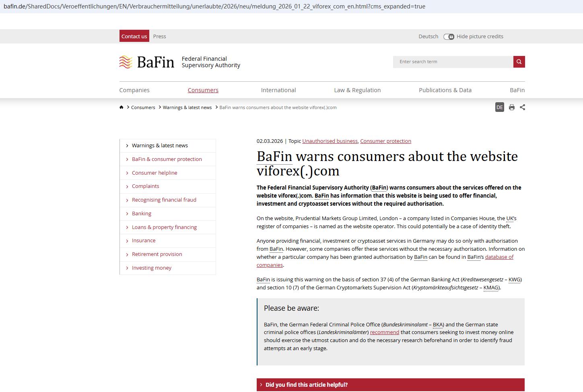Open the Banking sidebar section
This screenshot has width=583, height=392.
coord(142,214)
